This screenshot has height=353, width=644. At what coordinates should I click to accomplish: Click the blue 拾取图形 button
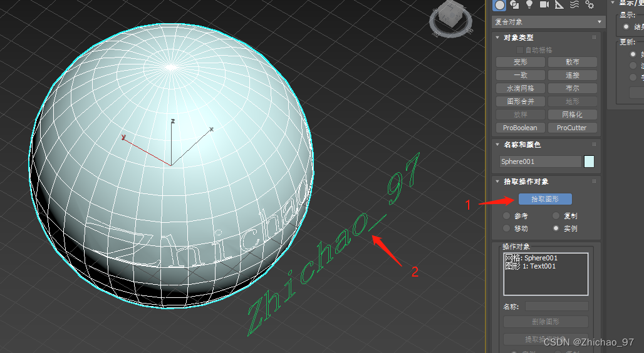[x=545, y=199]
